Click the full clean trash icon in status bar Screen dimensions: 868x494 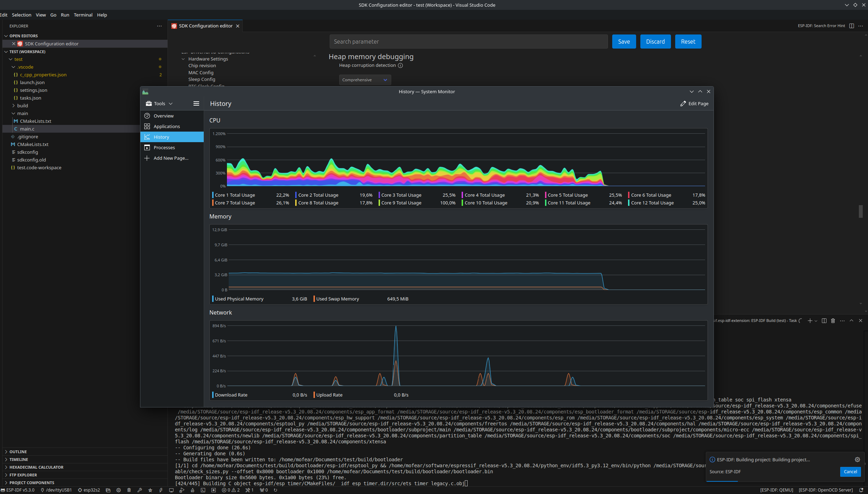129,490
